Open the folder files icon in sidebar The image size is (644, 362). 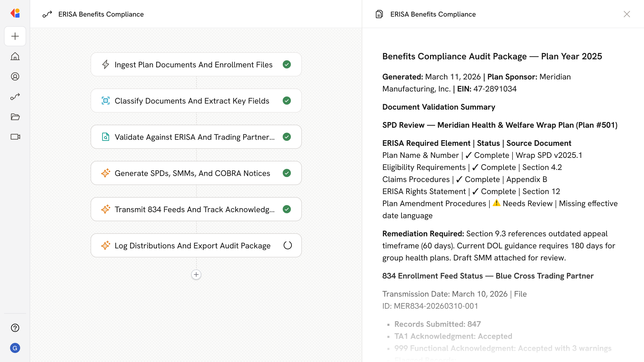click(x=15, y=117)
